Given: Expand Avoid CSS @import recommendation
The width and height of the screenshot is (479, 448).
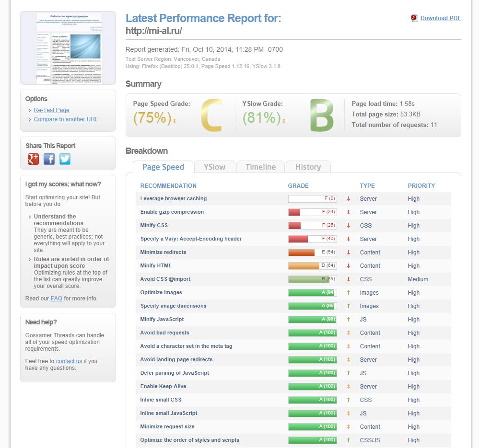Looking at the screenshot, I should point(165,279).
